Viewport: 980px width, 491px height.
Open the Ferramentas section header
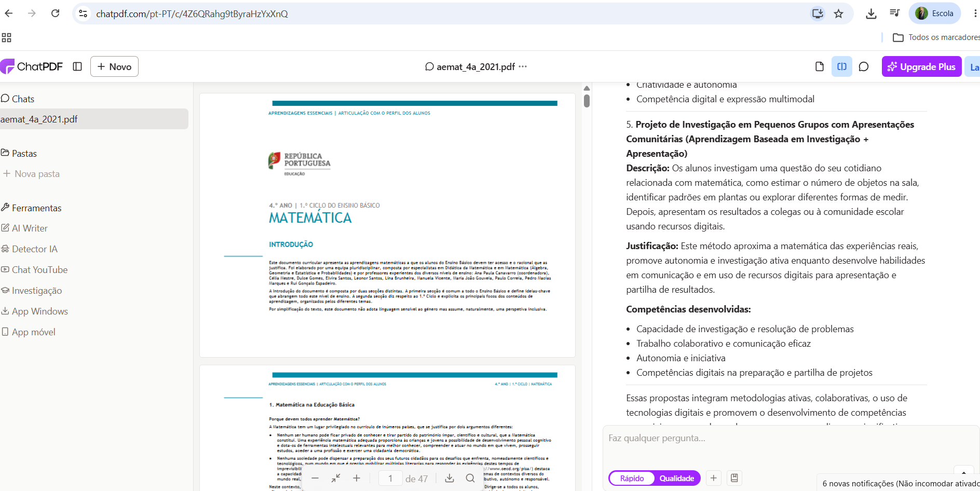click(x=31, y=208)
